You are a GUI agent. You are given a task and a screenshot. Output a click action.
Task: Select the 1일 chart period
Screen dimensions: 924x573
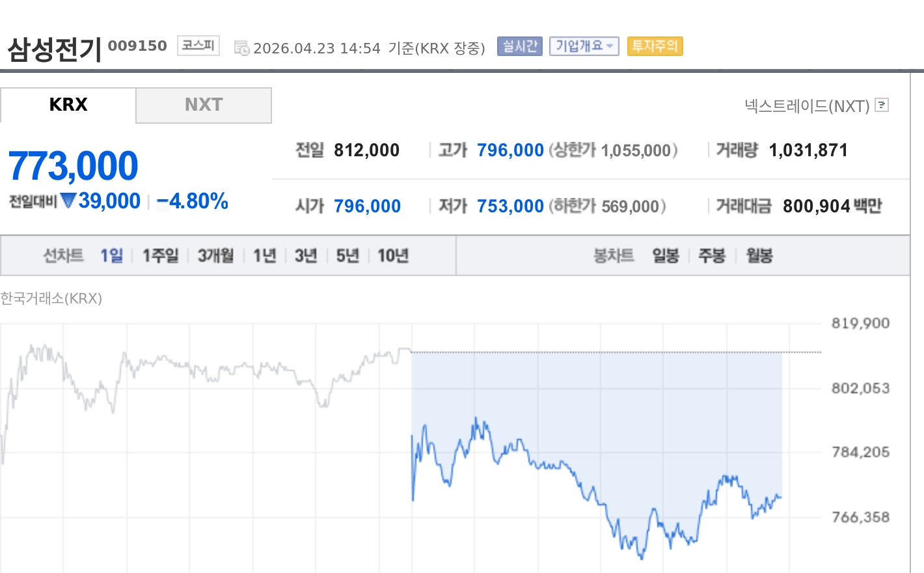point(112,255)
